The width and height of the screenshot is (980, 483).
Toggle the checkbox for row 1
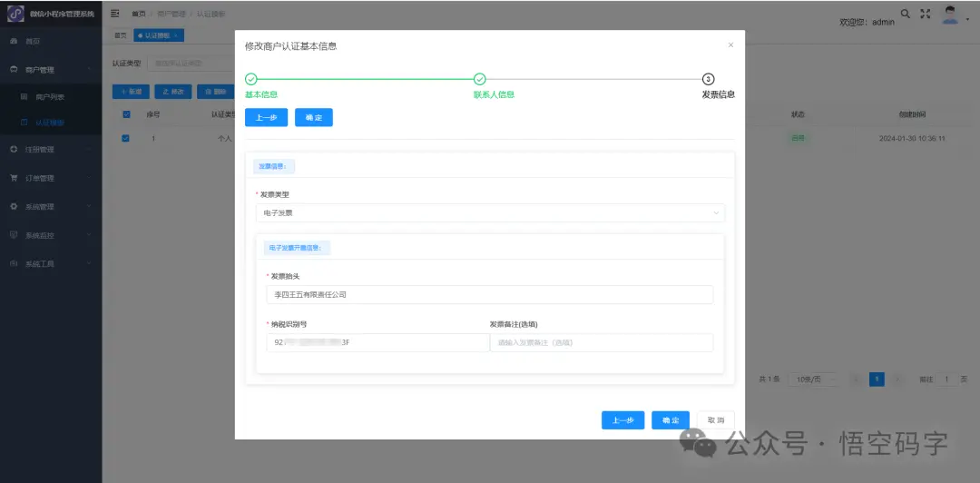coord(125,138)
